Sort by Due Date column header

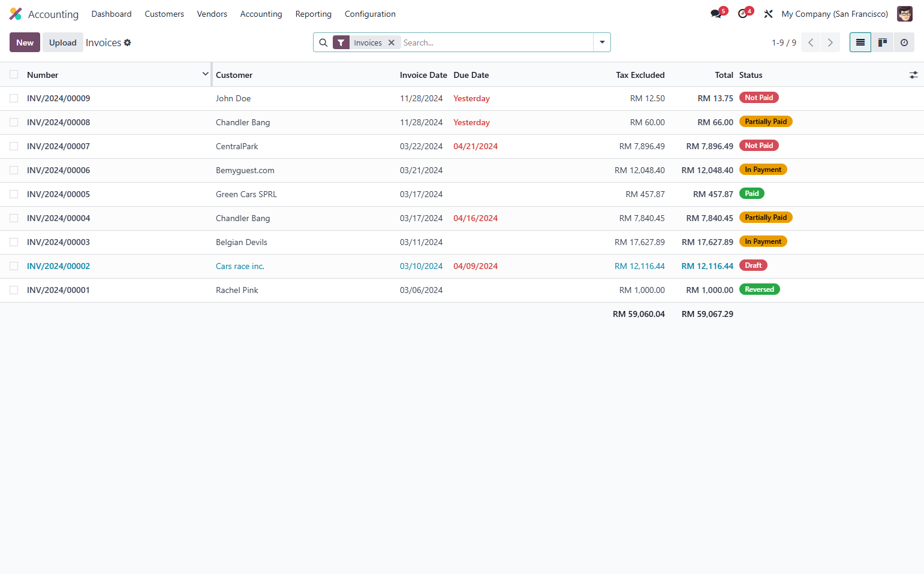pyautogui.click(x=471, y=75)
